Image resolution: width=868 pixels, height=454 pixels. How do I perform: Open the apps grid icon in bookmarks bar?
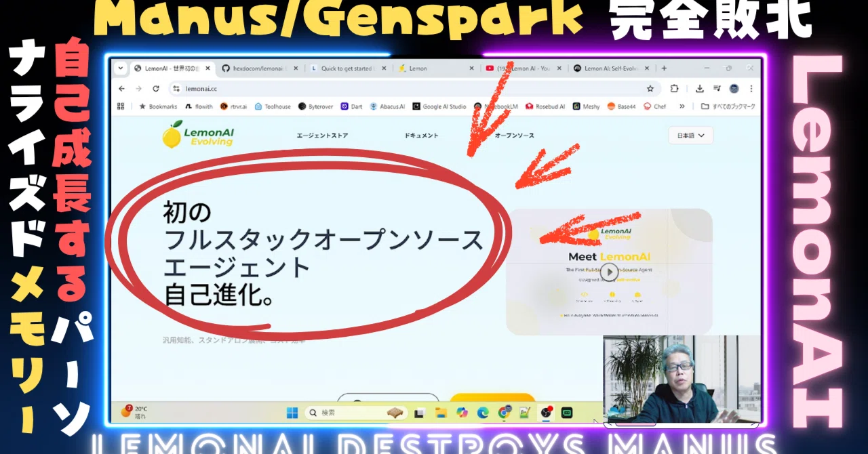coord(121,106)
